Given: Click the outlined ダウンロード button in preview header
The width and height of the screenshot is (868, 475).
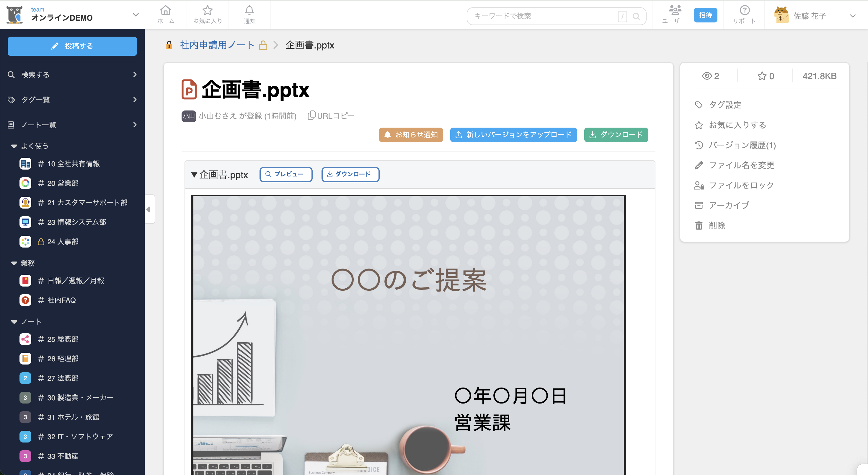Looking at the screenshot, I should tap(350, 174).
